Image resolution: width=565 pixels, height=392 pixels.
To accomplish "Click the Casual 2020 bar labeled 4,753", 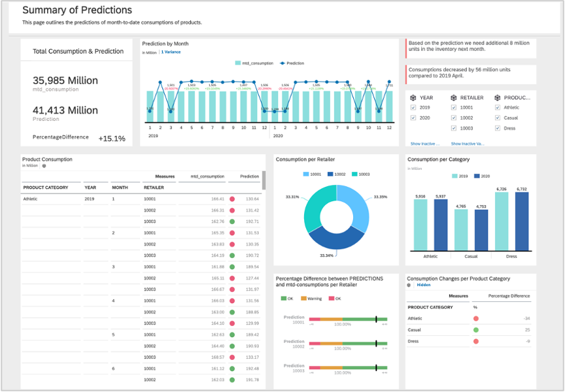I will tap(481, 231).
